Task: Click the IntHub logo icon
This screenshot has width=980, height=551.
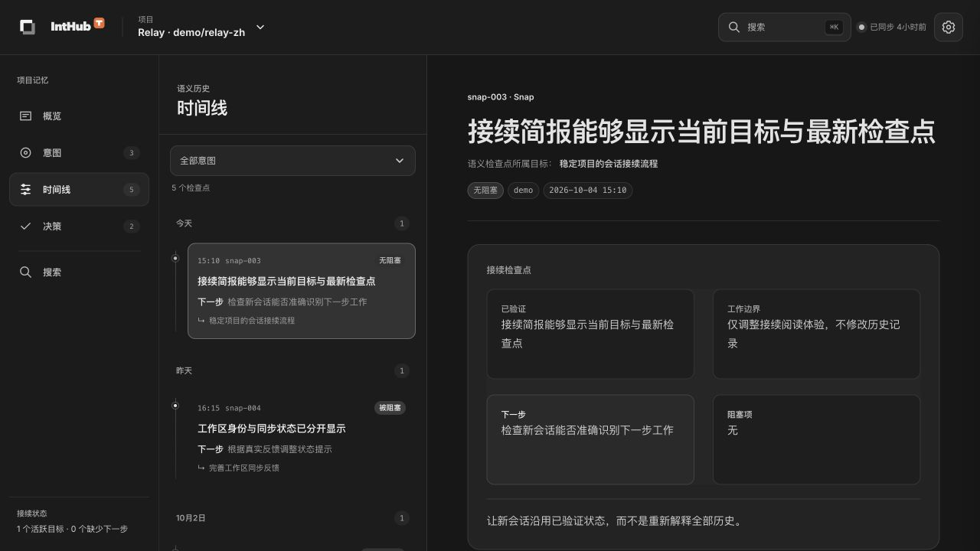Action: click(x=28, y=27)
